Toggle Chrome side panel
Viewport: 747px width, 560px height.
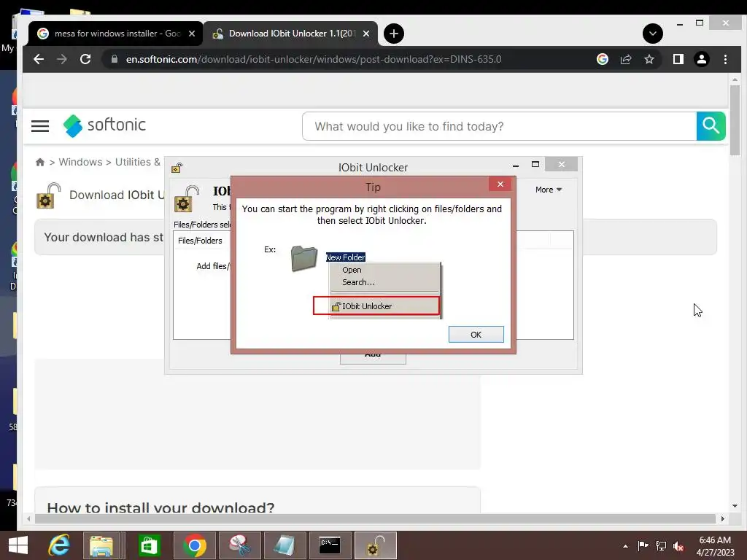coord(678,59)
